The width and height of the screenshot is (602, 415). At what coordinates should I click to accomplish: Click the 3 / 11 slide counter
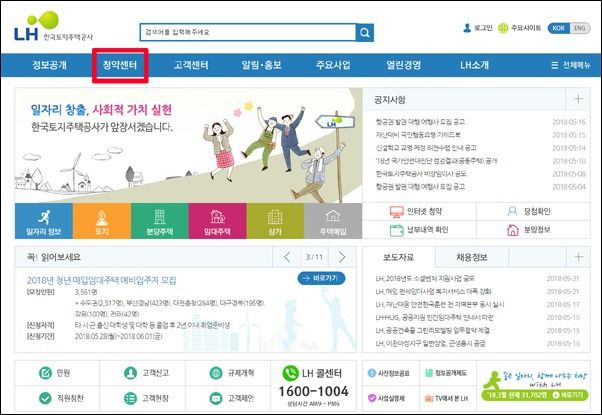[x=314, y=257]
